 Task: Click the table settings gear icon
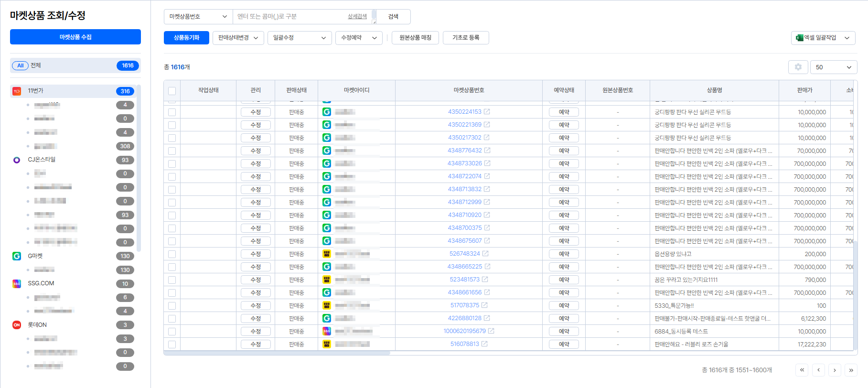(798, 67)
